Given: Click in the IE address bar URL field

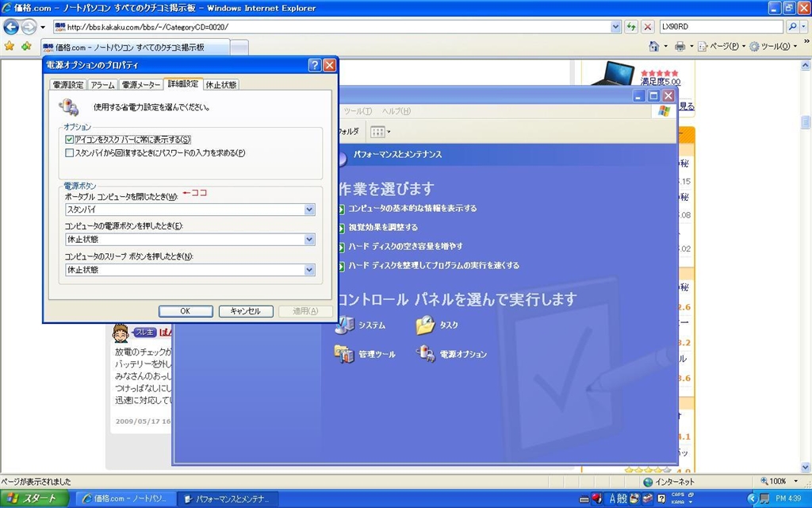Looking at the screenshot, I should (331, 26).
